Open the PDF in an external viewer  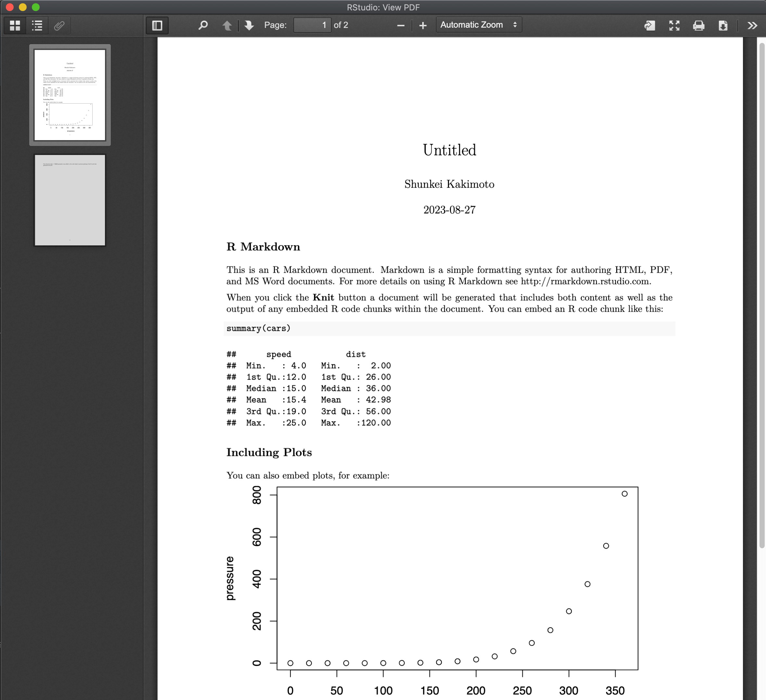click(x=649, y=25)
